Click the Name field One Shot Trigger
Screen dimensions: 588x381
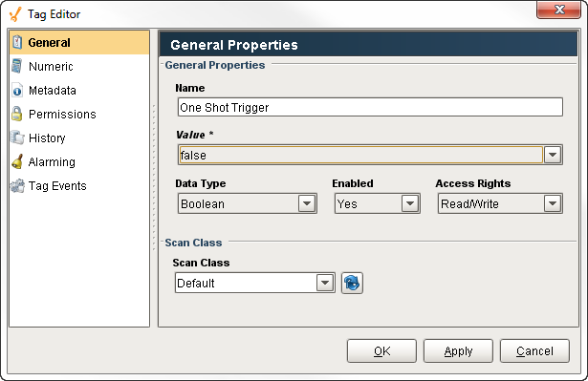pyautogui.click(x=370, y=107)
